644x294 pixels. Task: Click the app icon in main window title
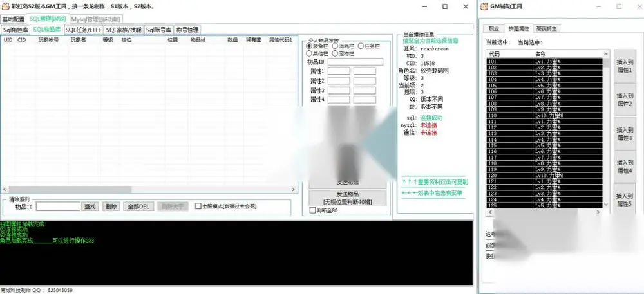pos(6,6)
